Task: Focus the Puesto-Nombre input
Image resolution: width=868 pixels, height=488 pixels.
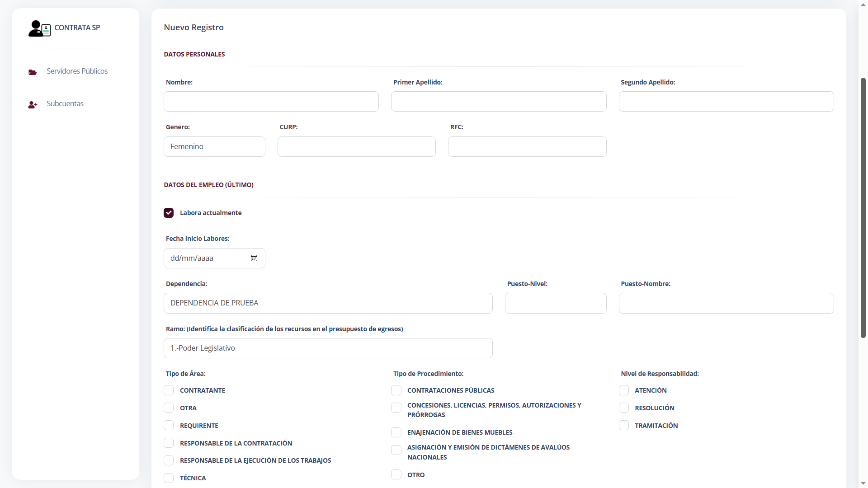Action: [x=726, y=303]
